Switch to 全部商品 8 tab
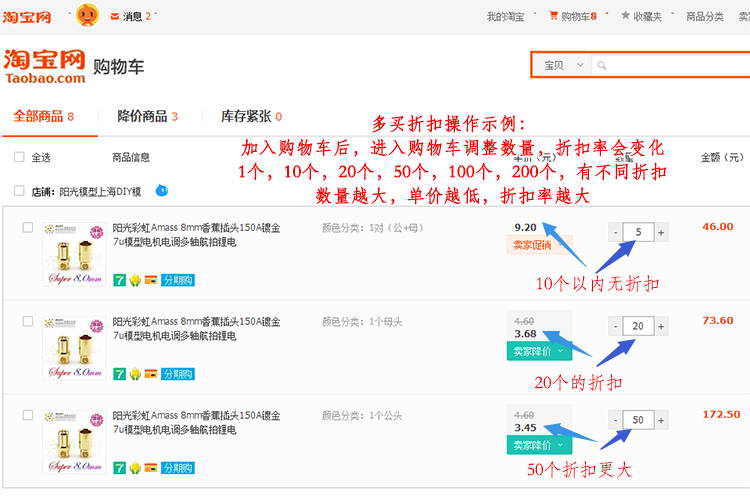Image resolution: width=750 pixels, height=500 pixels. click(44, 116)
